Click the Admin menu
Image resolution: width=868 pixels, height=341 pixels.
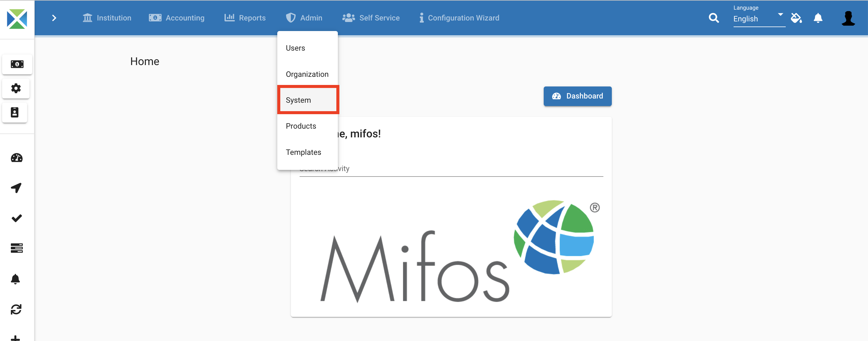pyautogui.click(x=304, y=18)
